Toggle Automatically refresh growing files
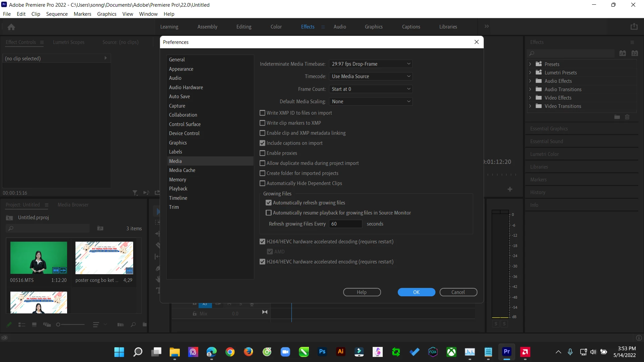 point(268,203)
